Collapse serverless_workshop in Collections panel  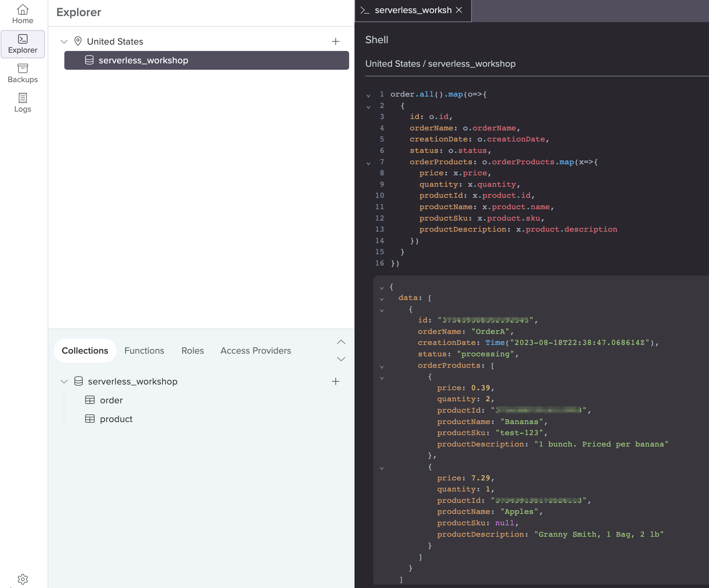point(64,381)
